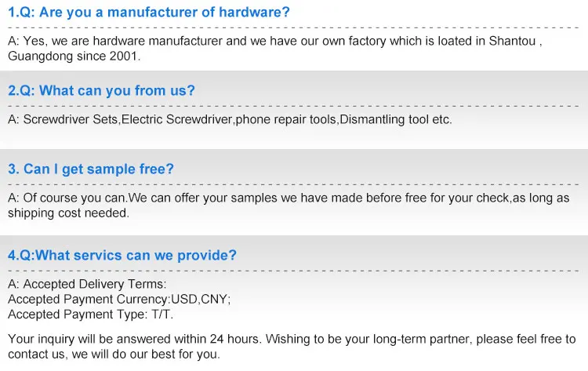
Task: Click 'Accepted Payment Currency:USD,CNY' line
Action: 119,299
